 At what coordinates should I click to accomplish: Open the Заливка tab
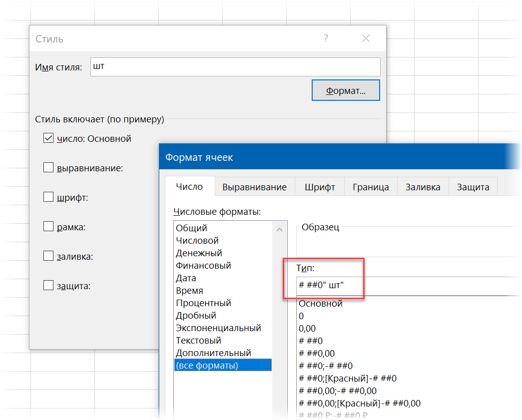coord(423,187)
